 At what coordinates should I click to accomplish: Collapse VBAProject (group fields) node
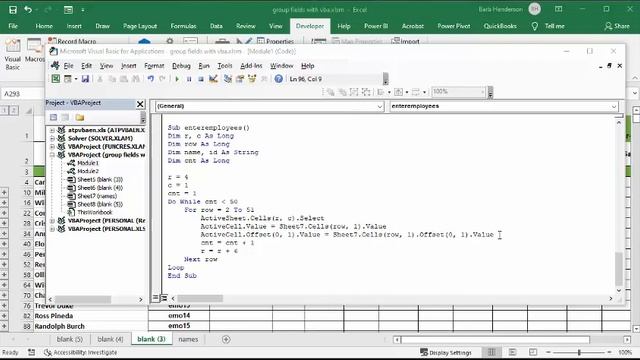click(52, 155)
